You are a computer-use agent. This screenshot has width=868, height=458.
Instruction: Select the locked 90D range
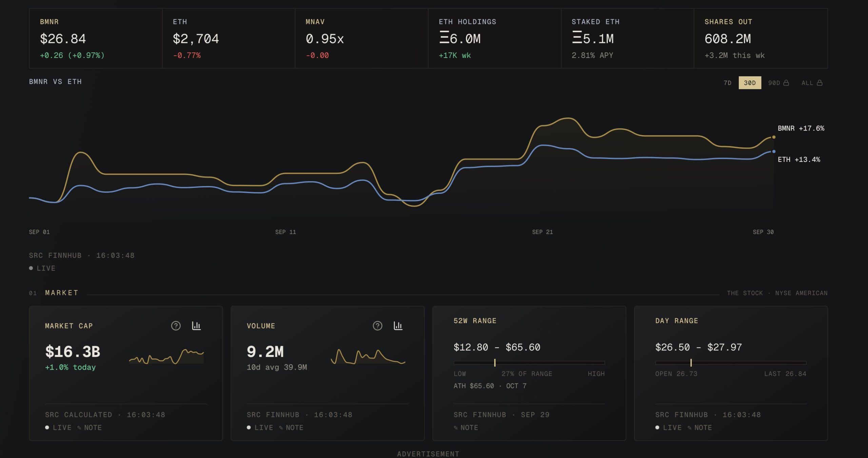tap(778, 83)
